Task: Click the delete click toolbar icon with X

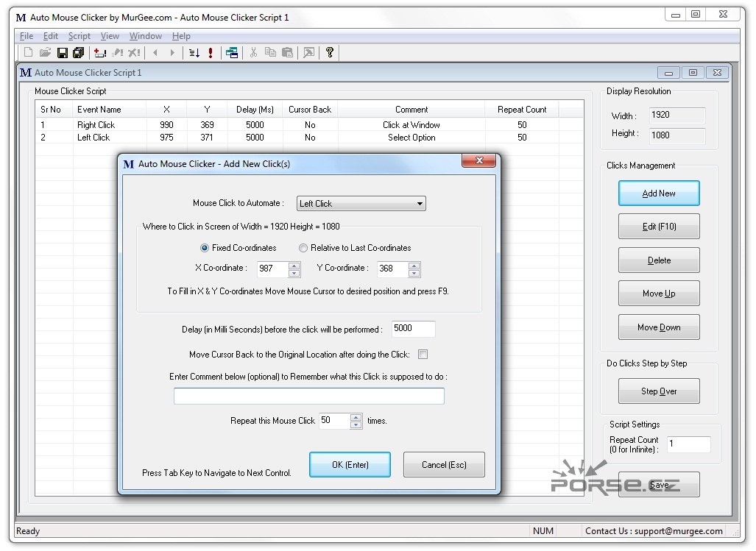Action: (x=135, y=52)
